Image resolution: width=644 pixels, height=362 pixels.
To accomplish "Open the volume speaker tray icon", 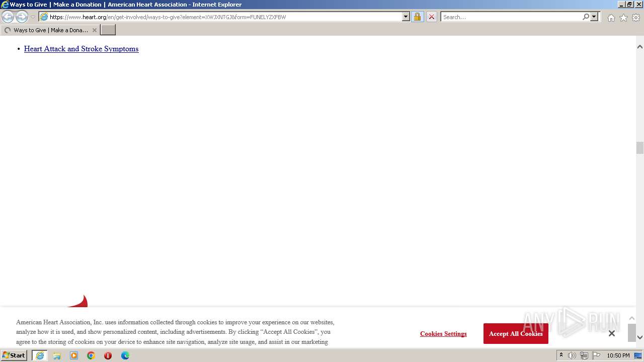I will pos(572,355).
